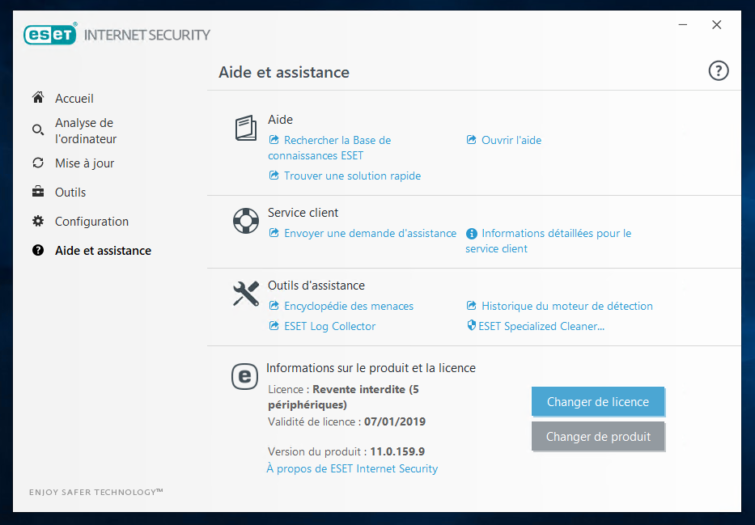The height and width of the screenshot is (525, 755).
Task: Click the refresh icon beside Mise à jour
Action: (38, 163)
